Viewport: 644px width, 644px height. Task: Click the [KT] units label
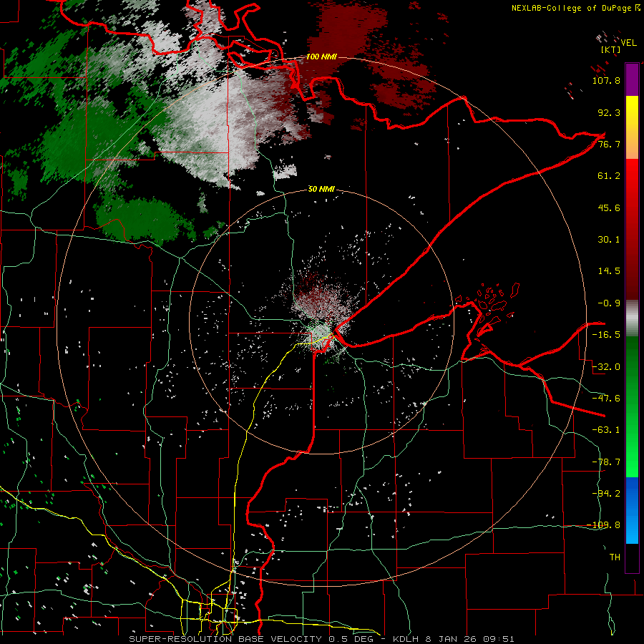(x=610, y=49)
